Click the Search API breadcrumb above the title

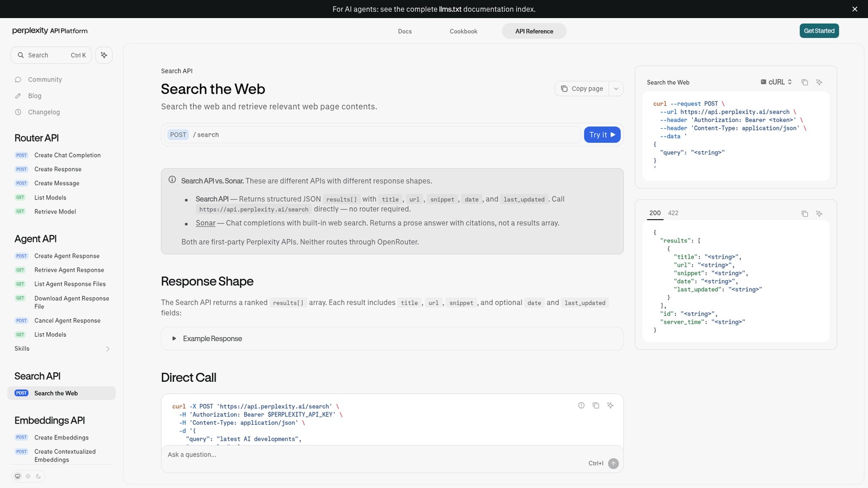177,71
